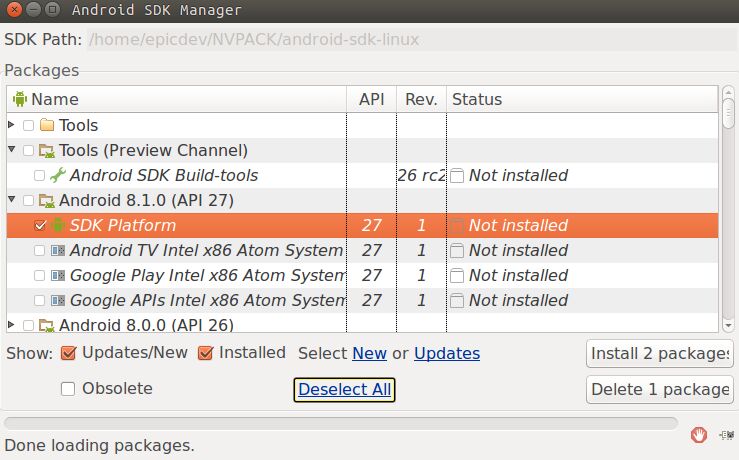Enable the Obsolete show filter
The height and width of the screenshot is (460, 739).
(68, 389)
